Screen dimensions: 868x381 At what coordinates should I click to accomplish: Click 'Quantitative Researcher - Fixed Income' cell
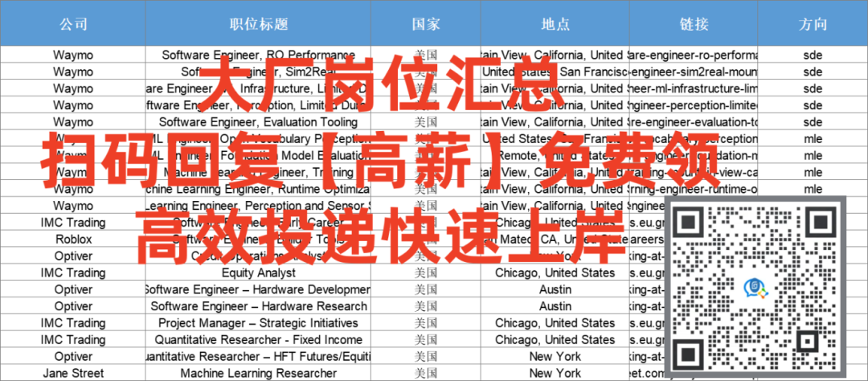click(259, 339)
